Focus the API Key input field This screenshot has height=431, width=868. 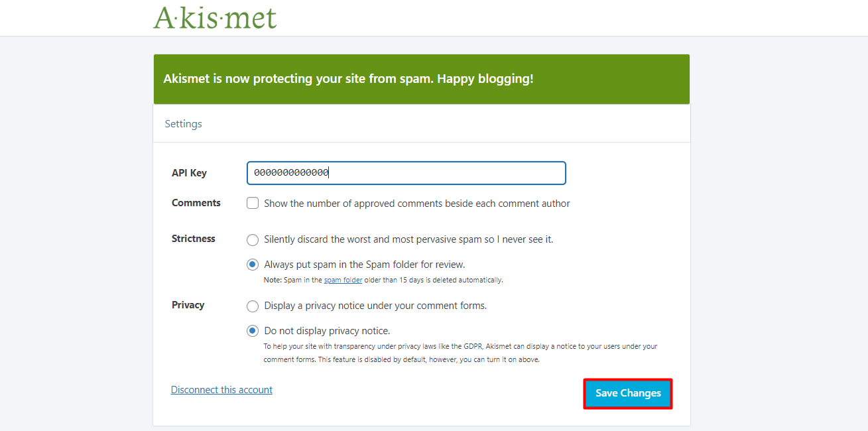[x=406, y=173]
